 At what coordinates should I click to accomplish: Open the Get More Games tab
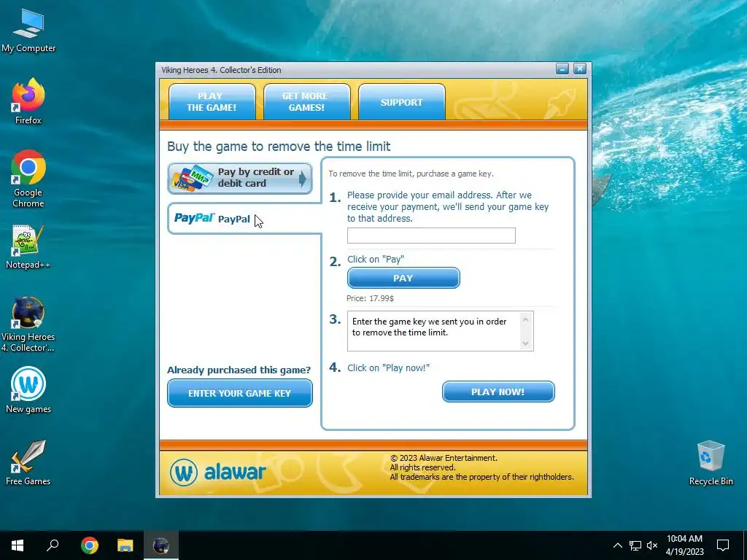point(306,101)
